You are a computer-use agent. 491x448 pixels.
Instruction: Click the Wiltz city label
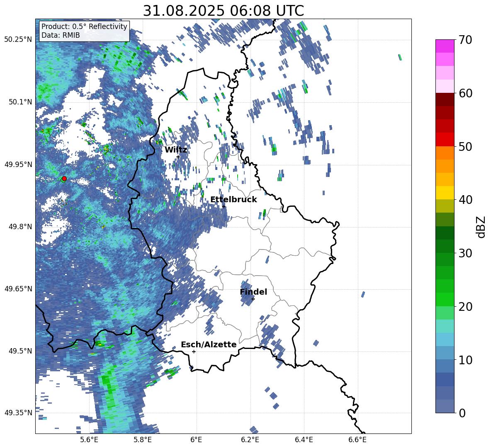(176, 150)
